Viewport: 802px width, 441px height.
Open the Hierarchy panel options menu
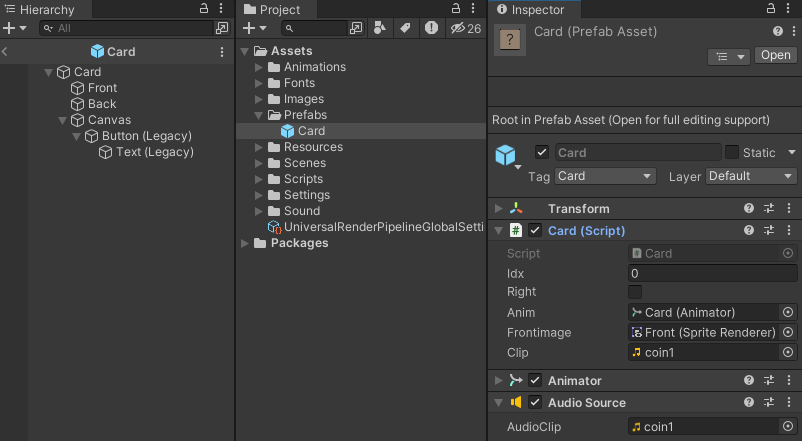[221, 8]
